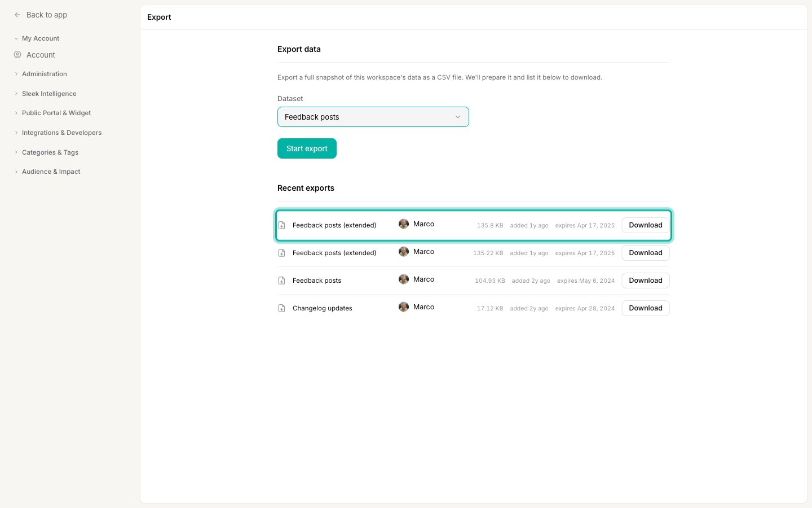Click Marco's avatar in the 135.8 KB row
Viewport: 812px width, 508px height.
click(404, 224)
